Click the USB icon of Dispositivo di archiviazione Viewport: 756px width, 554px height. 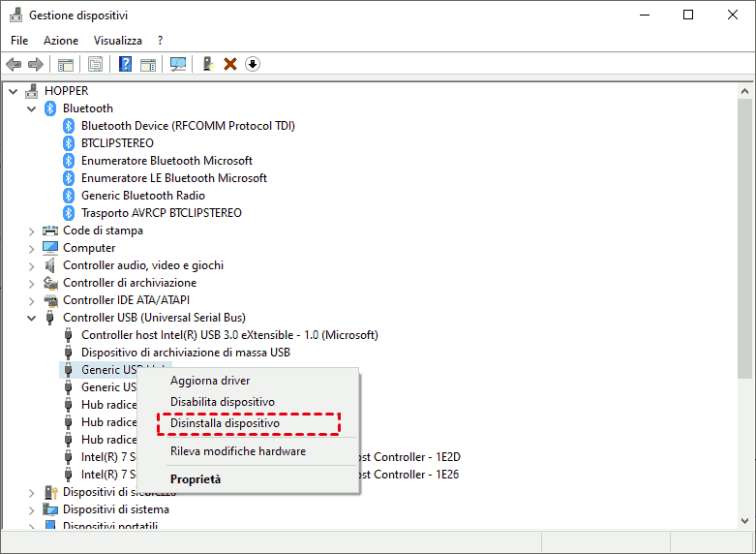pos(69,353)
